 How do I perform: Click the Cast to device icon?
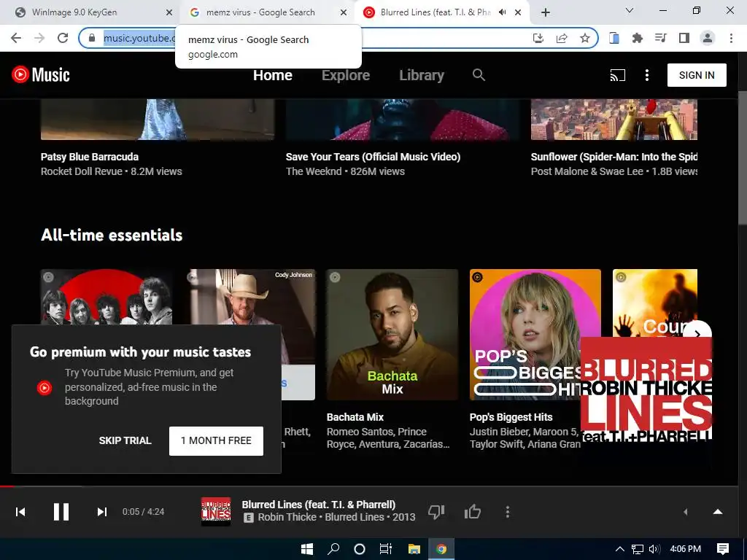click(x=617, y=75)
